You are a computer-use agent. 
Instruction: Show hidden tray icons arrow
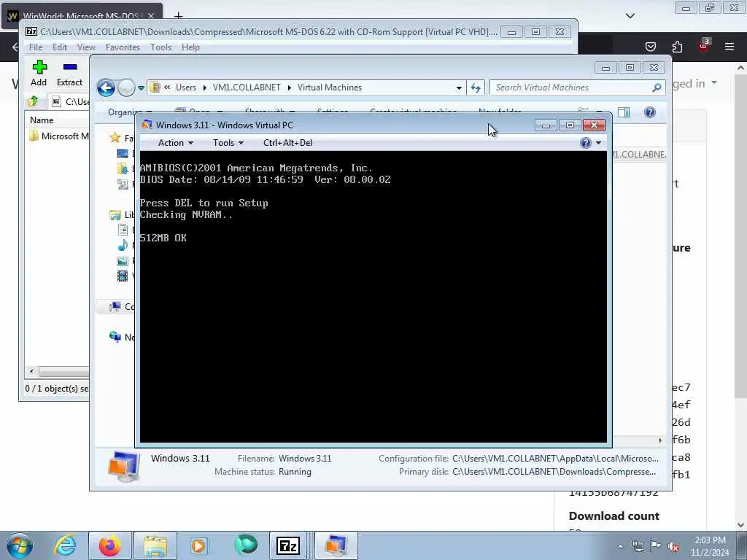pos(620,547)
